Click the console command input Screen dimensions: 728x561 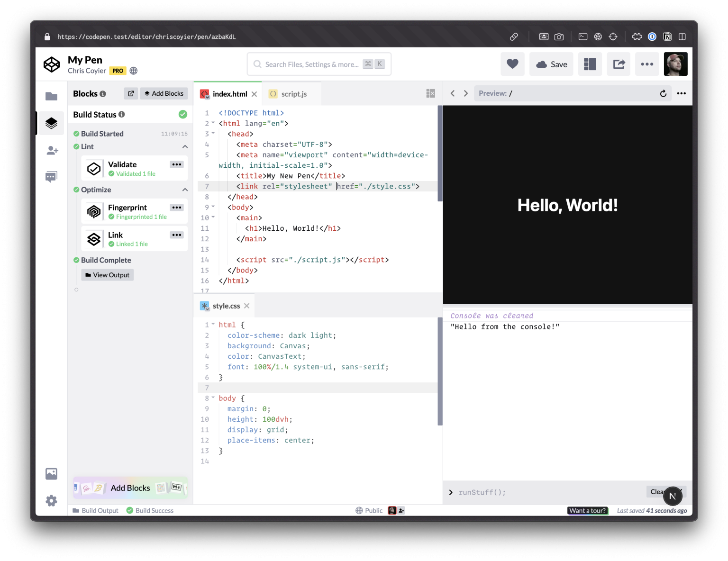pyautogui.click(x=545, y=492)
